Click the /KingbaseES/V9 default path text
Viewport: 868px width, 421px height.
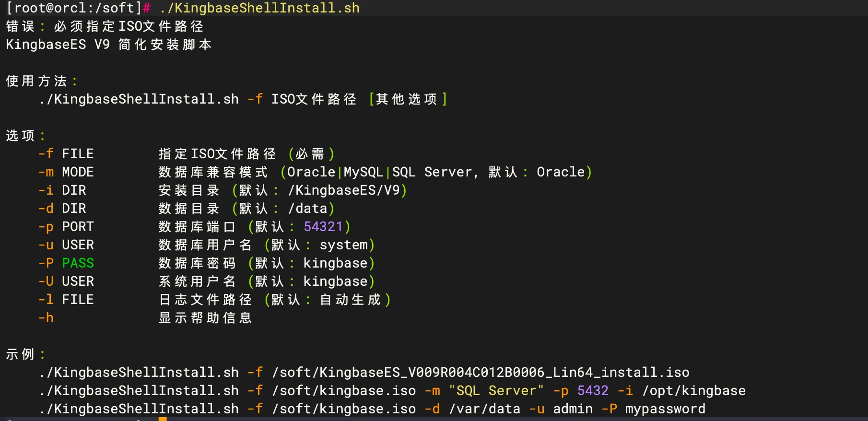(x=344, y=190)
